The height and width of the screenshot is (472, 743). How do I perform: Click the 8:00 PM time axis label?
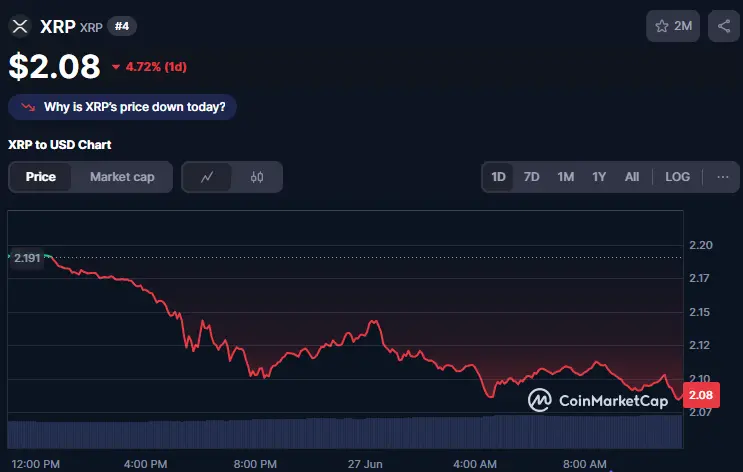255,464
